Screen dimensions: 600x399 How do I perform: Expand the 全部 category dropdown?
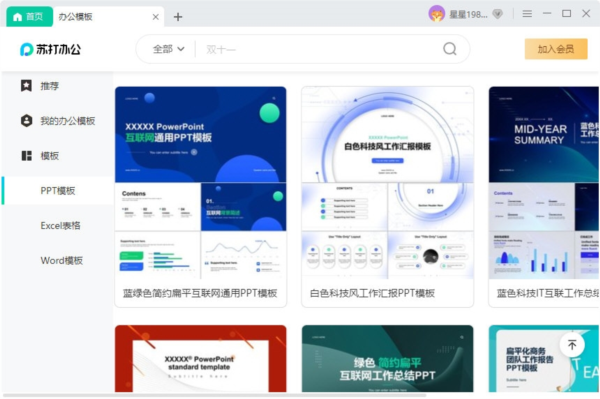(x=169, y=49)
